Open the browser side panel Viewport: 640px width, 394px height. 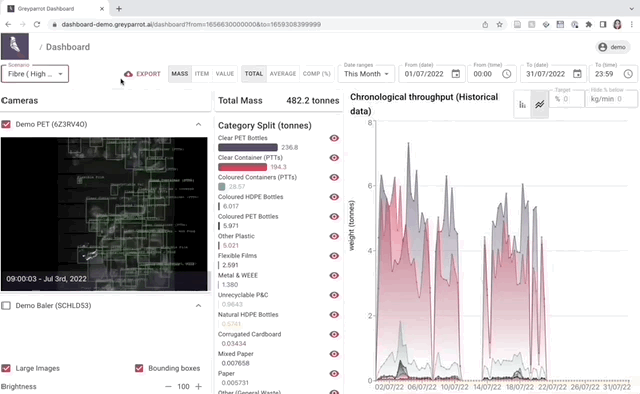(603, 24)
